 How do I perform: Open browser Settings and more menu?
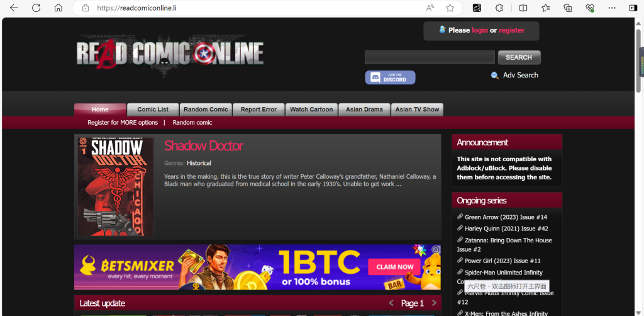(x=612, y=8)
